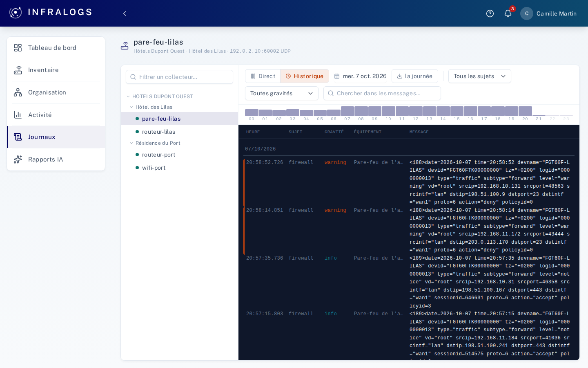Focus the Filtrer un collecteur field
Viewport: 588px width, 368px height.
(x=179, y=77)
